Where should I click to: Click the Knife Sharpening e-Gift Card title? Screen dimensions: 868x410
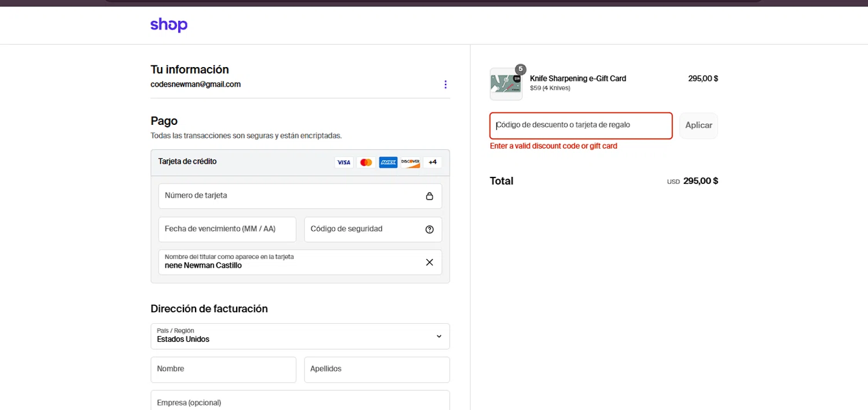click(x=578, y=79)
